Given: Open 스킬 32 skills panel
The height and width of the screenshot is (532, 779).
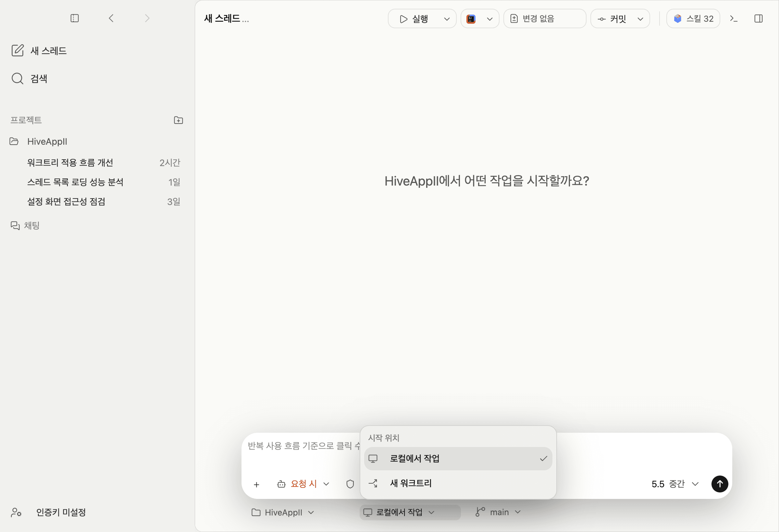Looking at the screenshot, I should tap(693, 18).
